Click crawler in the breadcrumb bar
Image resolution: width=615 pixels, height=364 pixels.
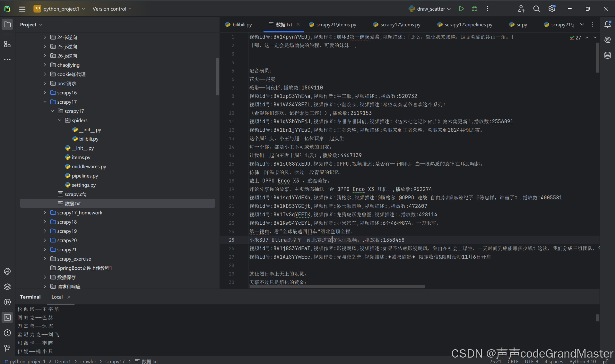88,361
